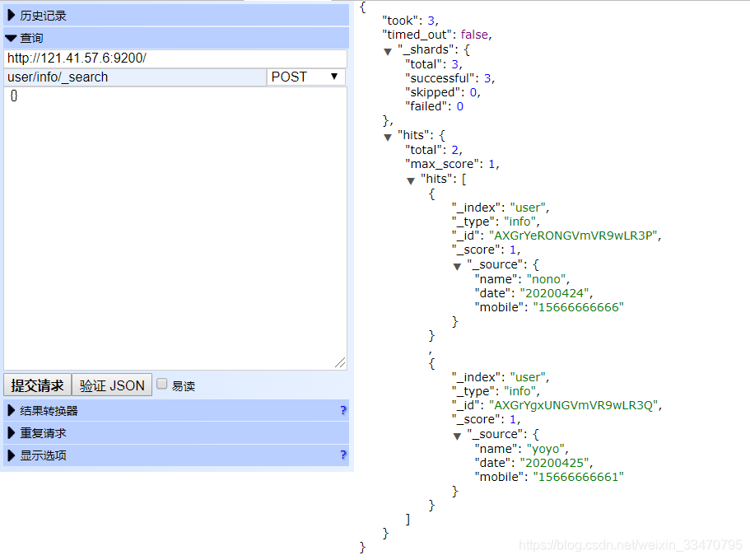
Task: Click inside the request body textarea
Action: [173, 231]
